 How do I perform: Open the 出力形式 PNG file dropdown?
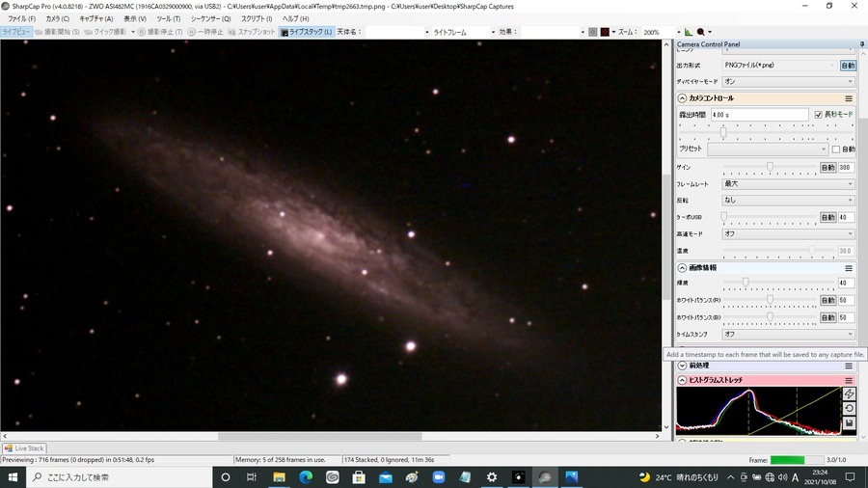780,66
